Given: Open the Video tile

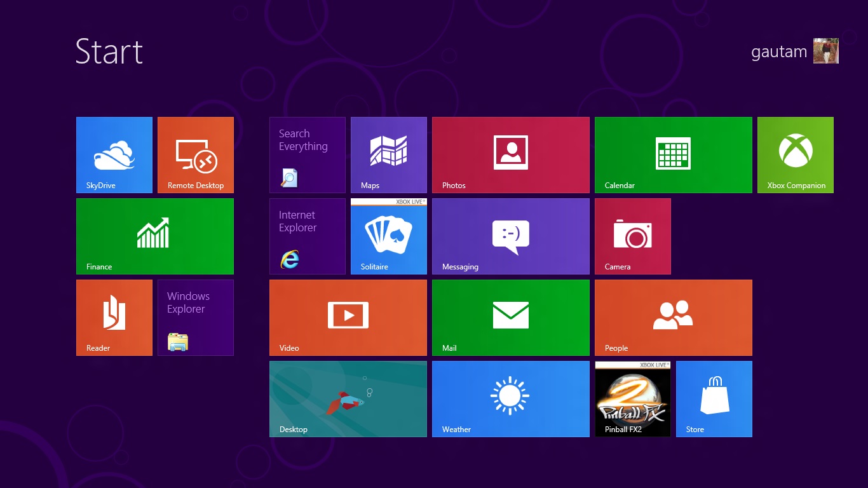Looking at the screenshot, I should point(348,318).
